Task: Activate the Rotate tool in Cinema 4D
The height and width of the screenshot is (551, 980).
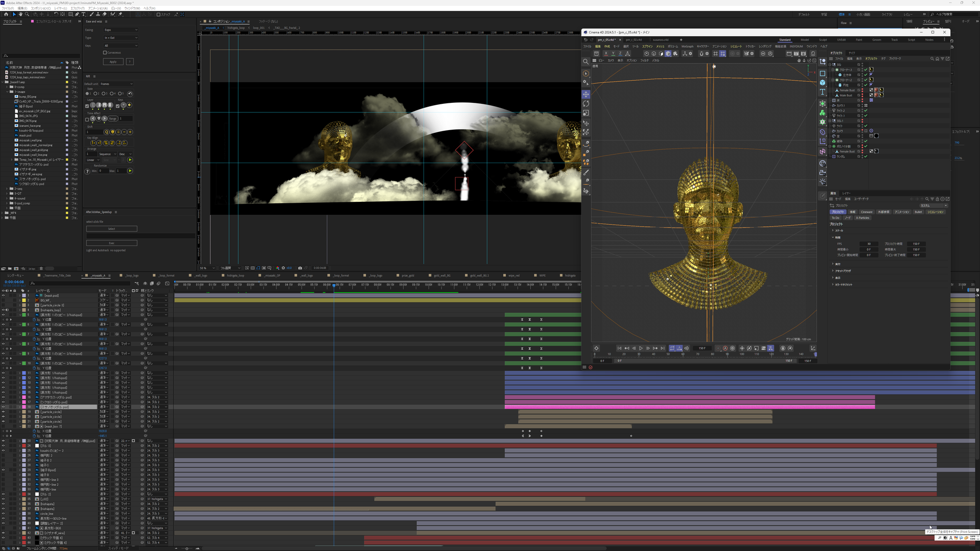Action: (586, 104)
